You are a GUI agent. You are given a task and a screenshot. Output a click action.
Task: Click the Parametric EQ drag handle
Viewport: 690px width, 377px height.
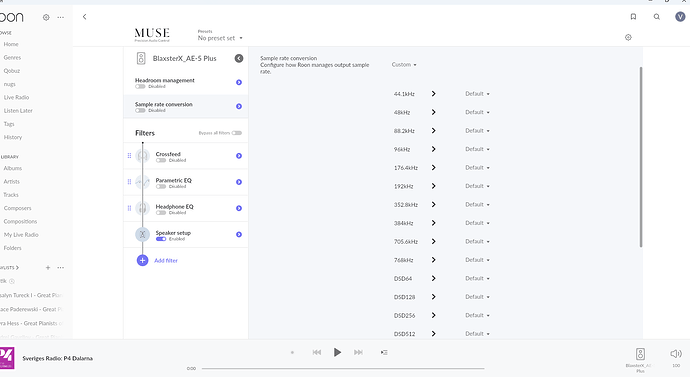129,182
